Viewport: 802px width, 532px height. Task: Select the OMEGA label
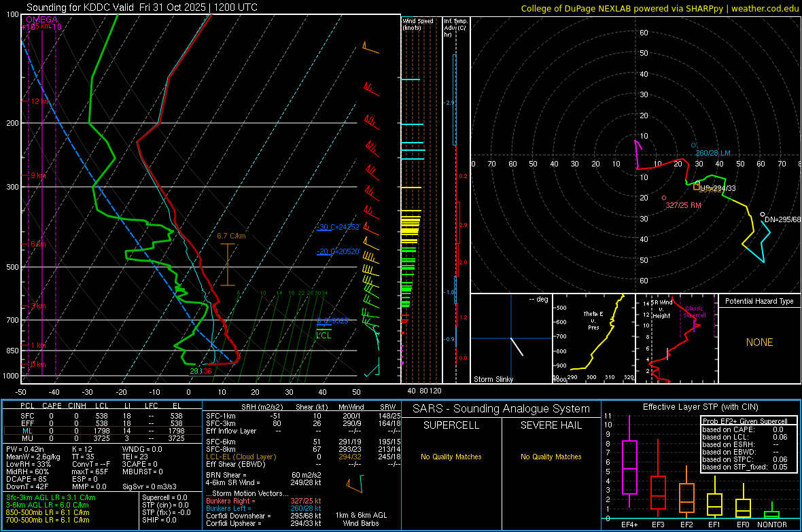pyautogui.click(x=42, y=20)
